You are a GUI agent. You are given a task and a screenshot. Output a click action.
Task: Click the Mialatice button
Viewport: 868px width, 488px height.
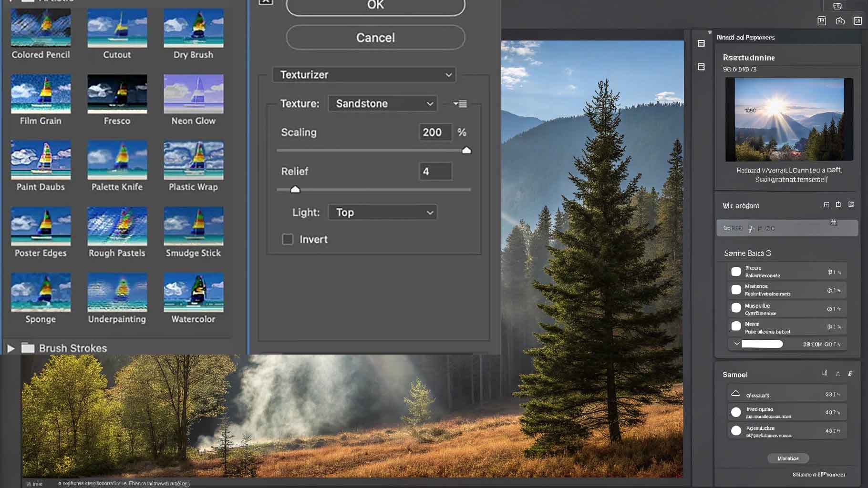tap(788, 458)
